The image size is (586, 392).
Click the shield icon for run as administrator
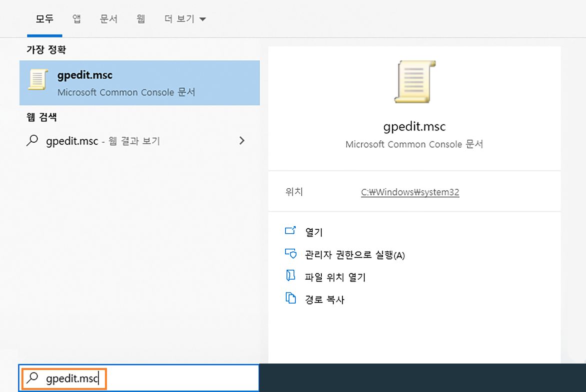[291, 253]
